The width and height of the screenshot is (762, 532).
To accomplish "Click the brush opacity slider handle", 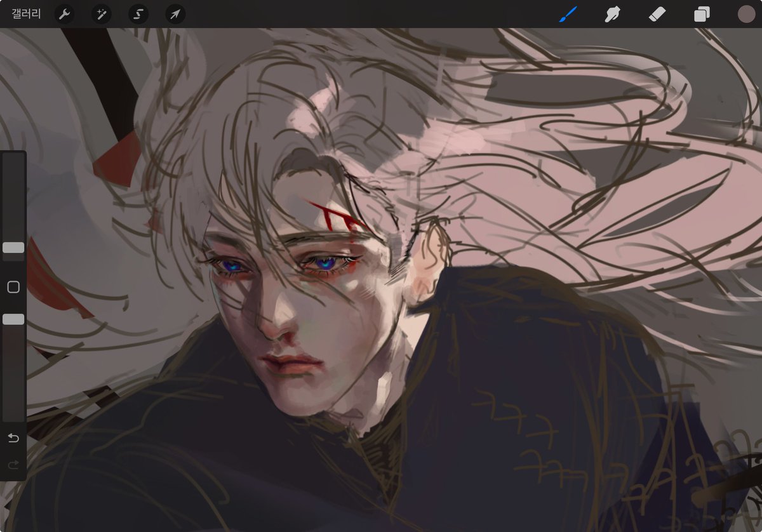I will [13, 319].
